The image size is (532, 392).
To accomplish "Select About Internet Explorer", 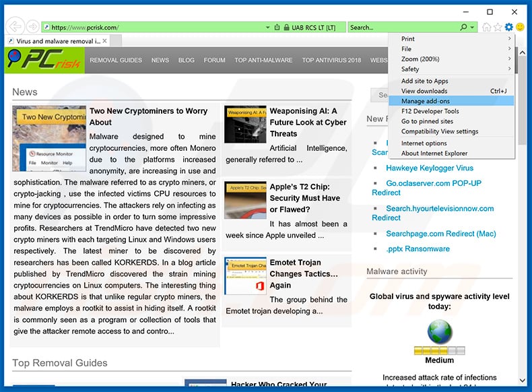I will 451,154.
